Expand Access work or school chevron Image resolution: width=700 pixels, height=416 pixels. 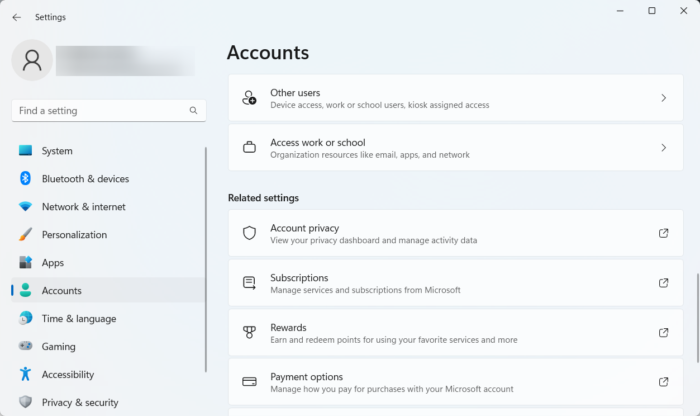pyautogui.click(x=663, y=148)
